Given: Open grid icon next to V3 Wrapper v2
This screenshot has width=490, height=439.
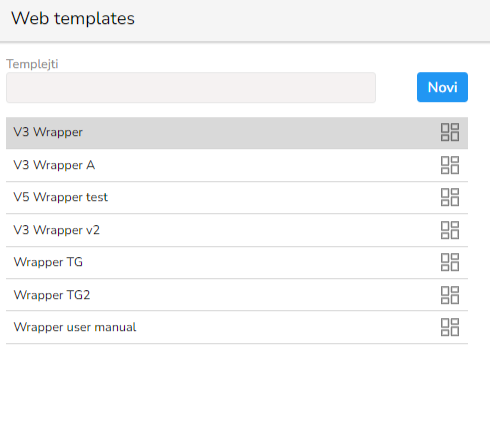Looking at the screenshot, I should point(450,230).
